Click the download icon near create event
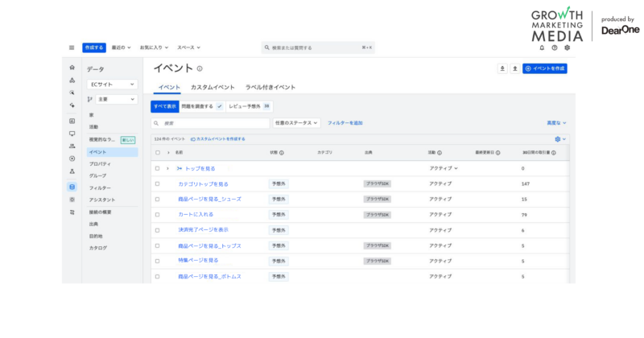Viewport: 644px width, 338px height. tap(502, 69)
